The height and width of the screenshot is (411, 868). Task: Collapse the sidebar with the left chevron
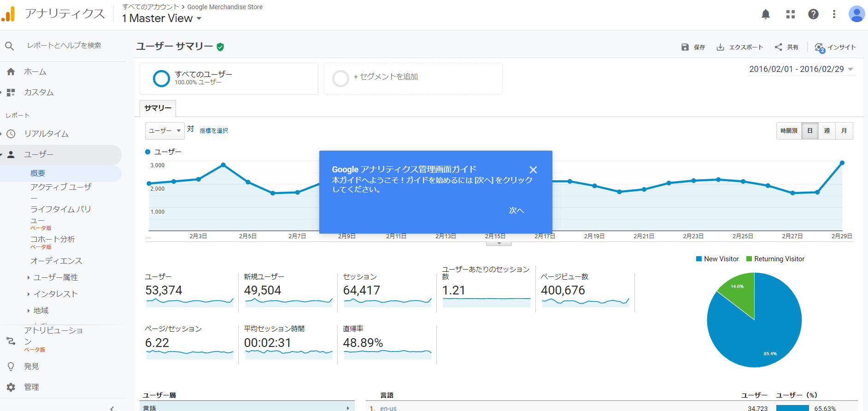112,408
